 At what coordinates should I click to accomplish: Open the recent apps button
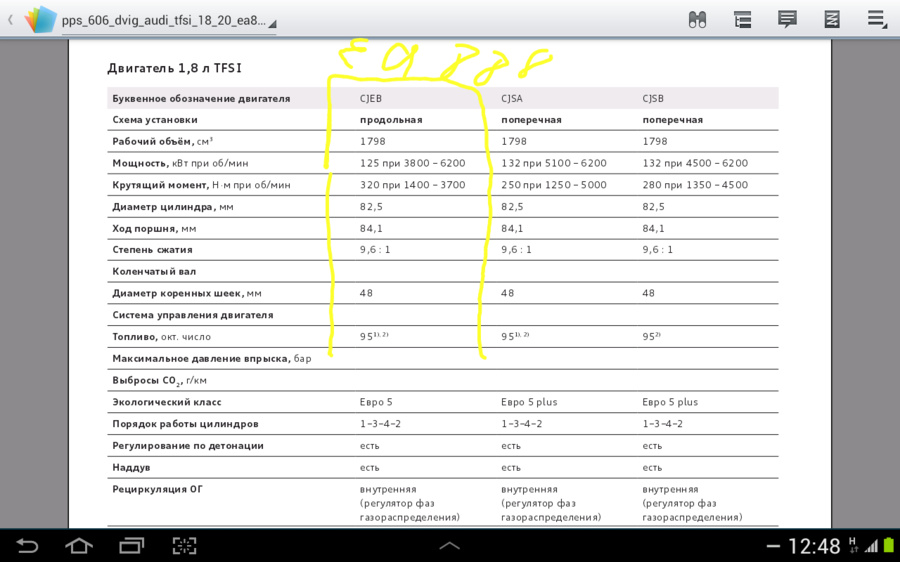click(x=131, y=545)
